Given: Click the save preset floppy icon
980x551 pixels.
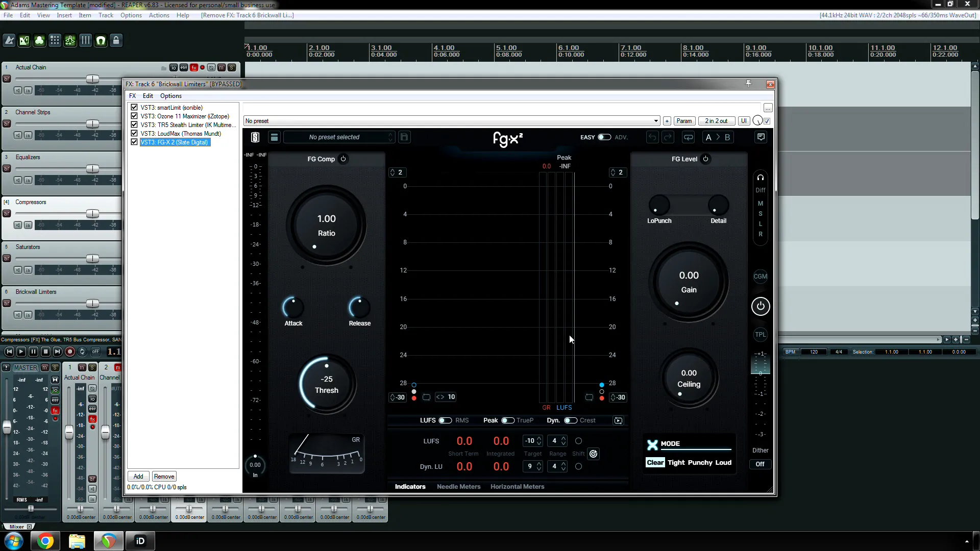Looking at the screenshot, I should [404, 137].
